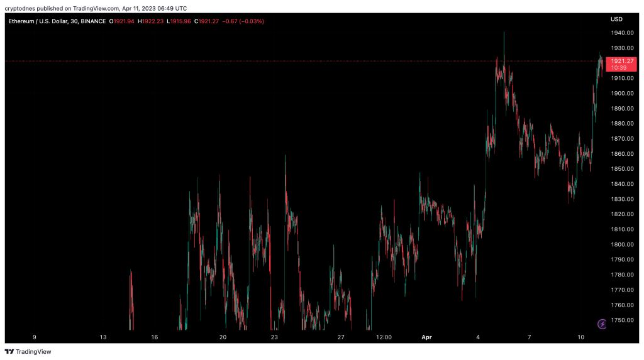The height and width of the screenshot is (360, 644).
Task: Click the purple lightning bolt icon
Action: click(602, 324)
